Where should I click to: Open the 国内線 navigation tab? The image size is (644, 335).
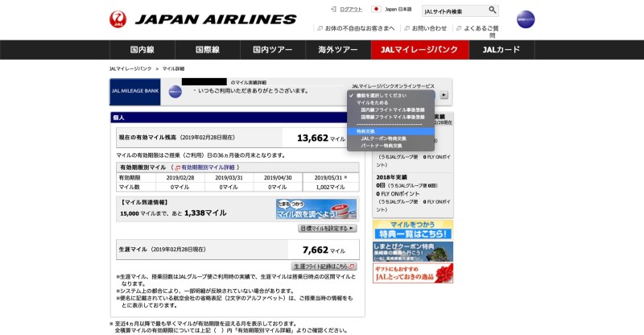[142, 50]
